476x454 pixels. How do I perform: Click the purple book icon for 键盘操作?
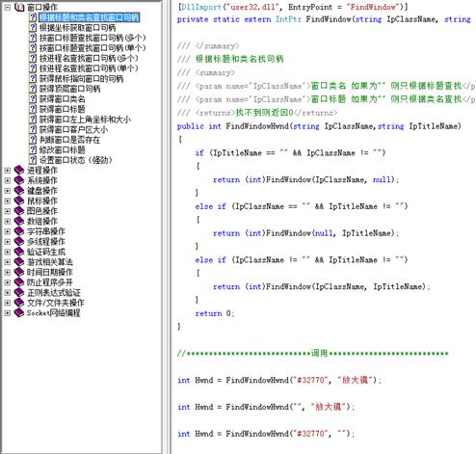19,191
